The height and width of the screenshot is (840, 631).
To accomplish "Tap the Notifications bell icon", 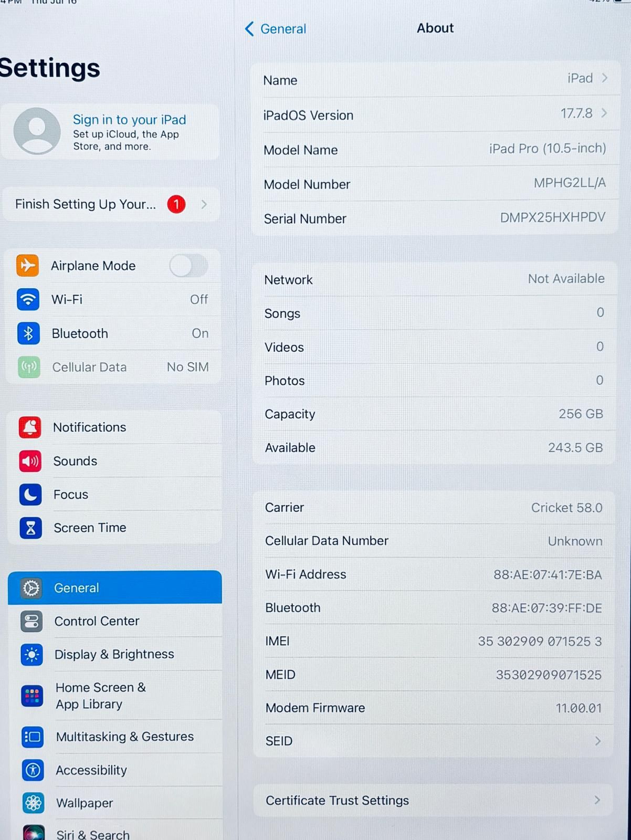I will click(30, 427).
